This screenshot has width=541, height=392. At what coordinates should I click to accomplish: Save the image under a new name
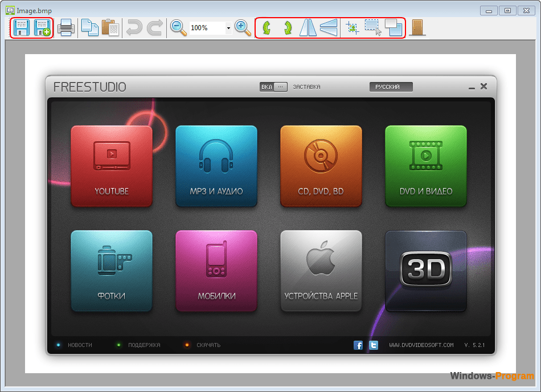(43, 27)
